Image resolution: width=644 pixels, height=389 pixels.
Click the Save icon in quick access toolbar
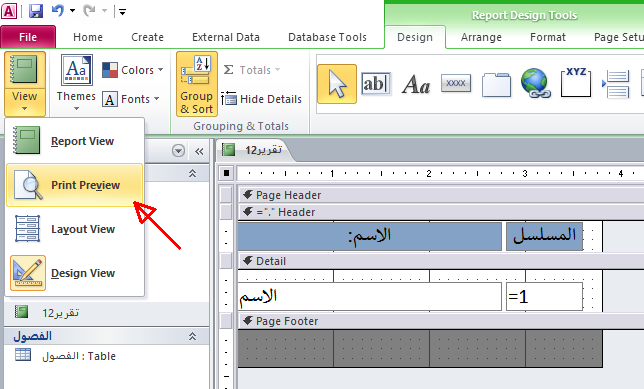coord(36,11)
